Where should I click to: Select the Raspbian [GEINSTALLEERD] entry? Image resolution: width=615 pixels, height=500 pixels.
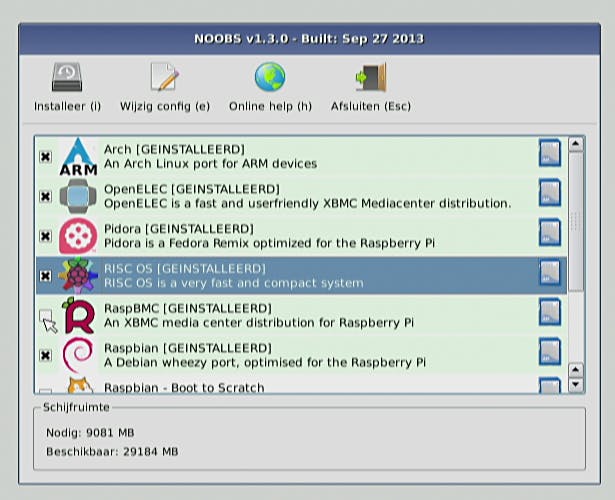(301, 355)
